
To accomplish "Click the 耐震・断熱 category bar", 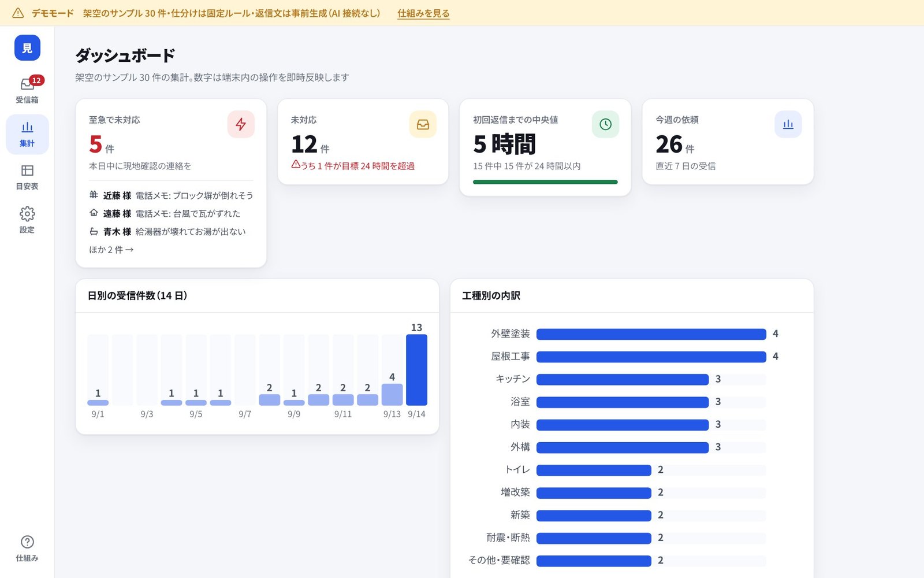I will tap(594, 538).
